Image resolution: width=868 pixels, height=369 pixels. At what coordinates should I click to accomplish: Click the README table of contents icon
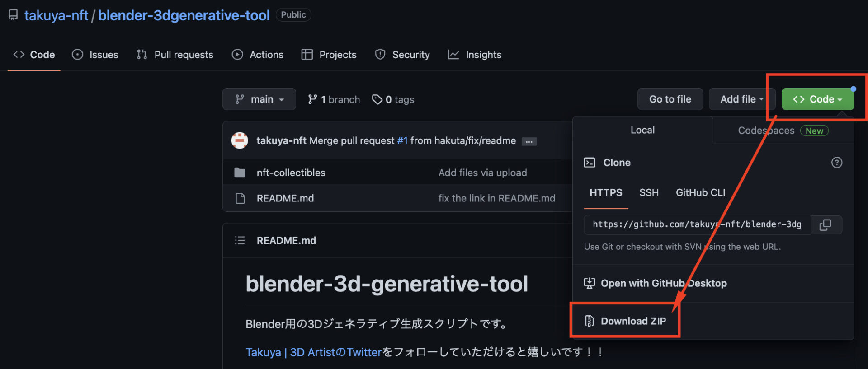click(240, 240)
